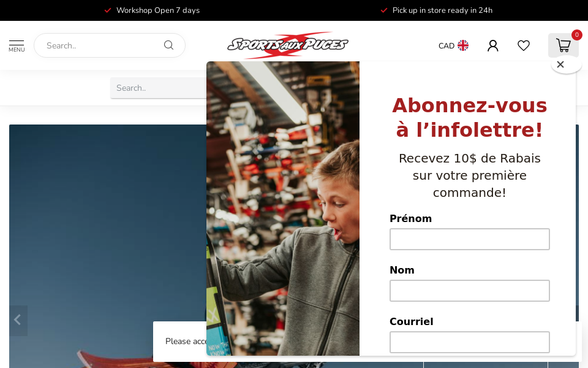Click the UK flag language icon

pos(463,45)
